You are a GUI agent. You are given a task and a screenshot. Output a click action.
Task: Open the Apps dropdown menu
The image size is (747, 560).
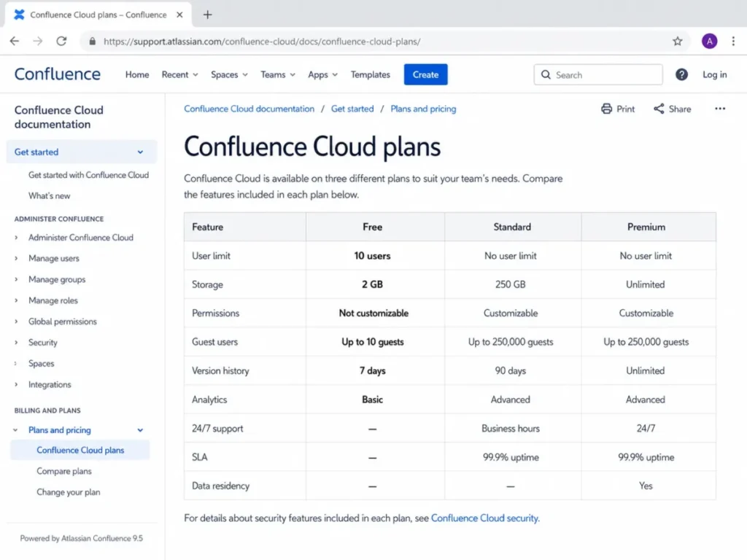click(322, 75)
